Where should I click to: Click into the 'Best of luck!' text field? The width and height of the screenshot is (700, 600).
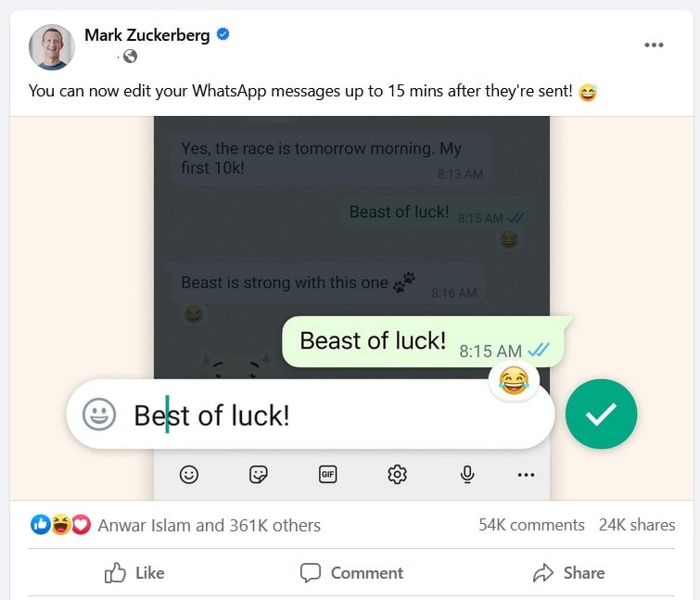coord(311,415)
